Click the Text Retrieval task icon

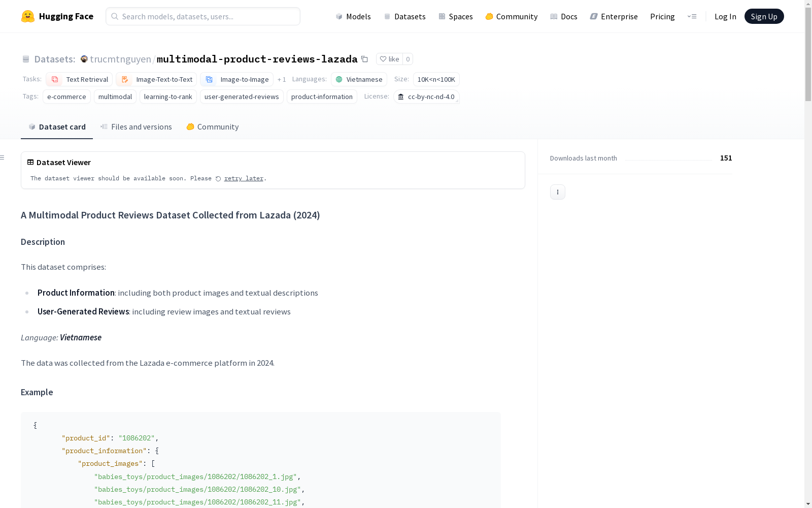pos(55,79)
